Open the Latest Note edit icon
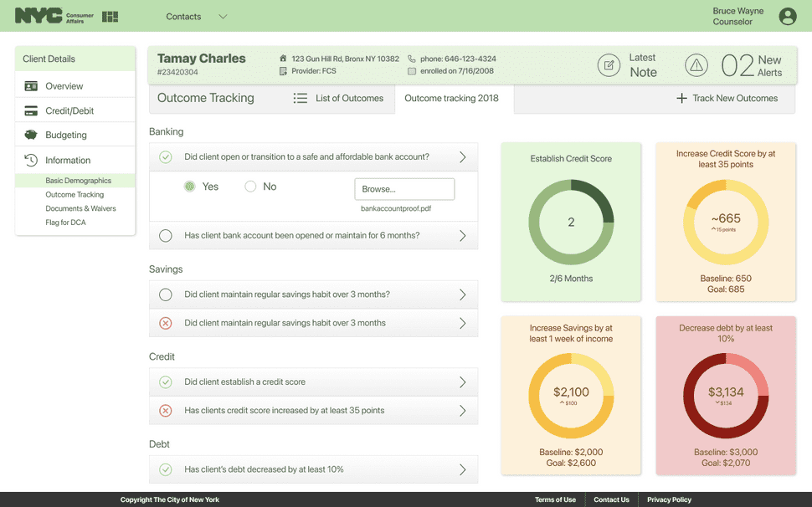 pyautogui.click(x=609, y=65)
